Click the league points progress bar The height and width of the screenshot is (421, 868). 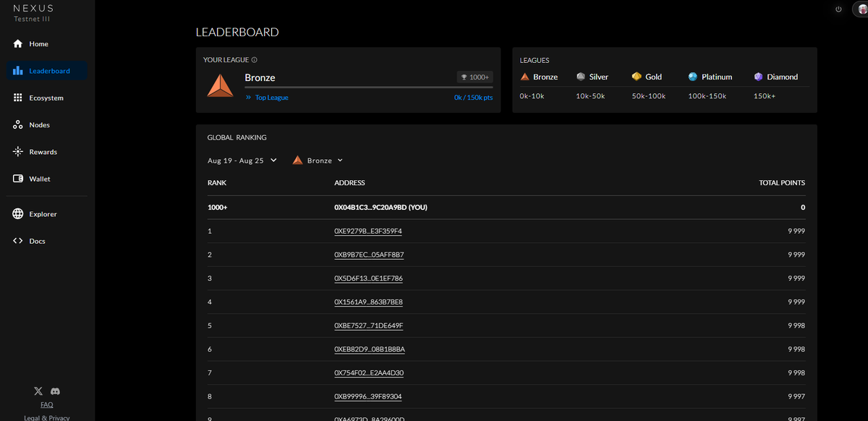coord(369,88)
